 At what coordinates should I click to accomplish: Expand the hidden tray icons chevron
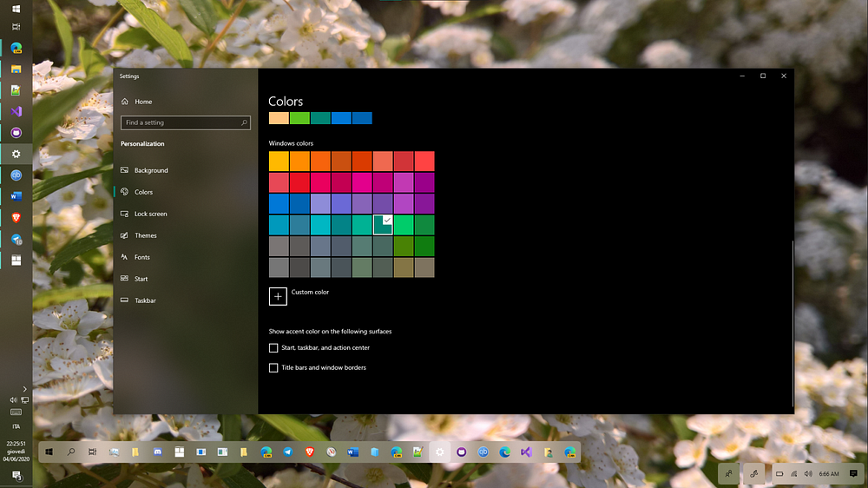(x=24, y=389)
